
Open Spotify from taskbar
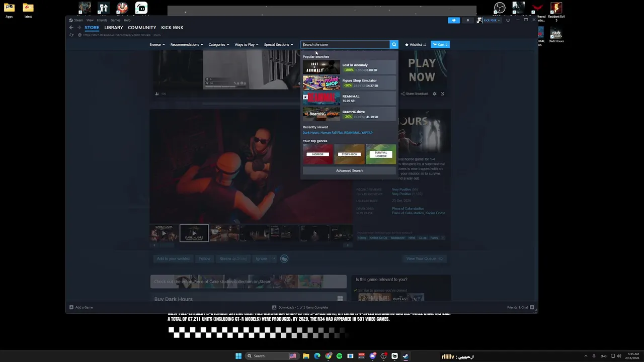[x=339, y=356]
